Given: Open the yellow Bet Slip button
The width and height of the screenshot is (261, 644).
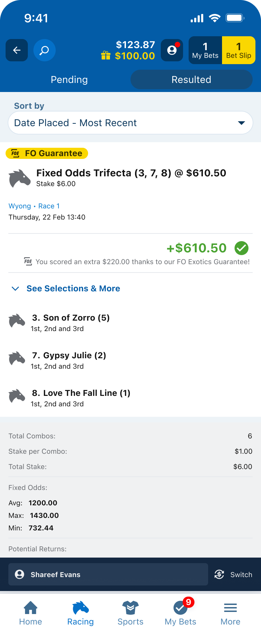Looking at the screenshot, I should (x=239, y=50).
